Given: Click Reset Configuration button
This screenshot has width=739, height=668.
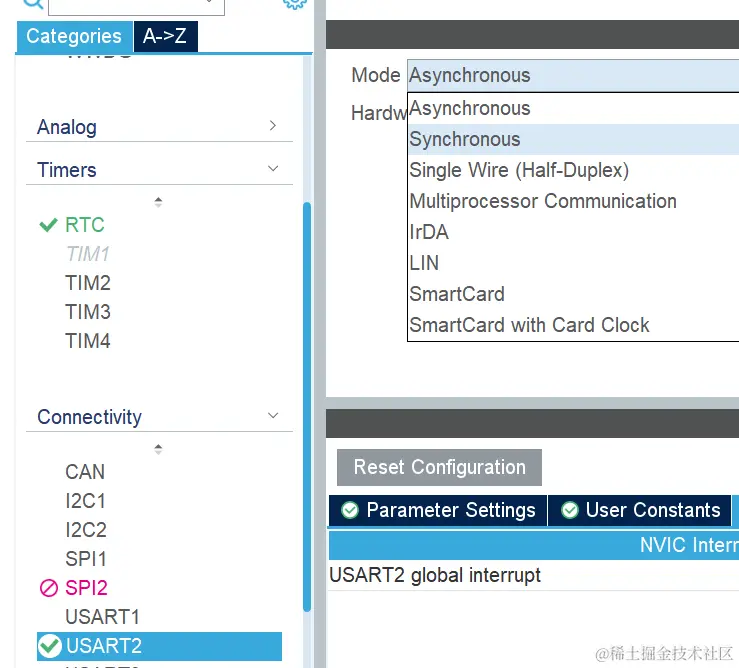Looking at the screenshot, I should click(439, 468).
